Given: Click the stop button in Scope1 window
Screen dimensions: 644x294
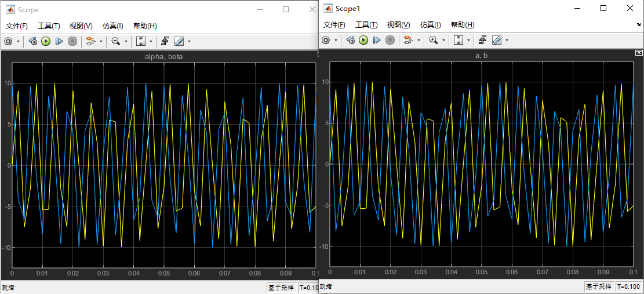Looking at the screenshot, I should point(390,40).
